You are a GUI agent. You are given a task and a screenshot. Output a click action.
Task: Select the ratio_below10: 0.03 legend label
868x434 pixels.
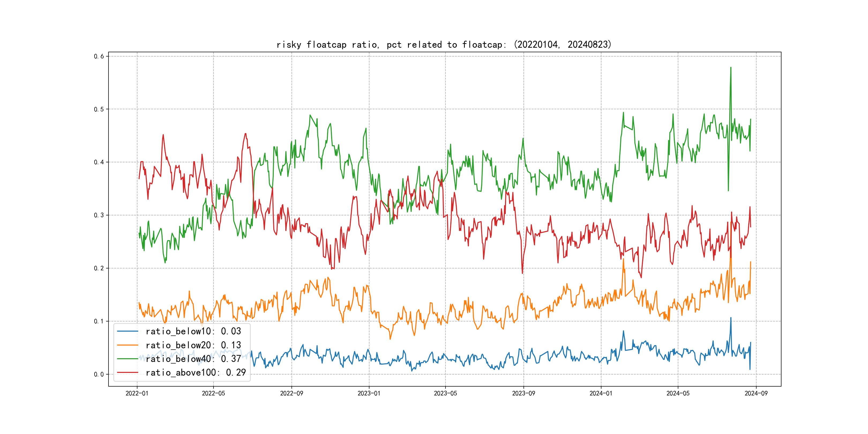click(193, 331)
